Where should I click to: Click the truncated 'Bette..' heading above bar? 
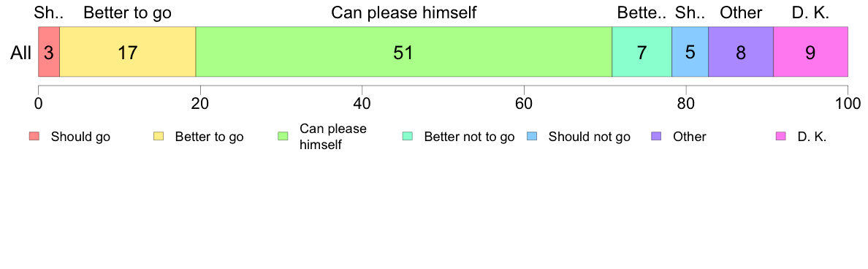click(x=642, y=12)
